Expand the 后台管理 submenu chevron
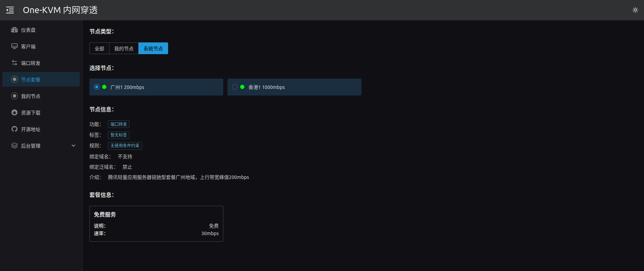This screenshot has width=644, height=271. tap(74, 146)
